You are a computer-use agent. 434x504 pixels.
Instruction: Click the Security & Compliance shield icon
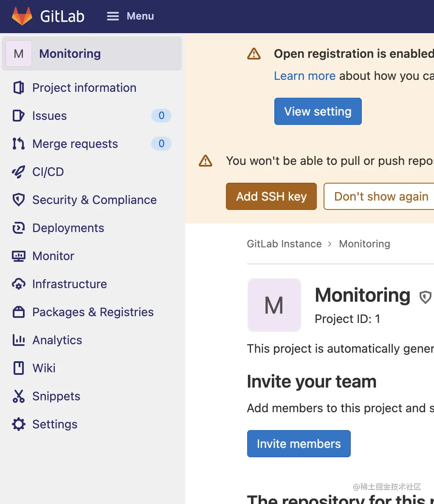(x=19, y=200)
